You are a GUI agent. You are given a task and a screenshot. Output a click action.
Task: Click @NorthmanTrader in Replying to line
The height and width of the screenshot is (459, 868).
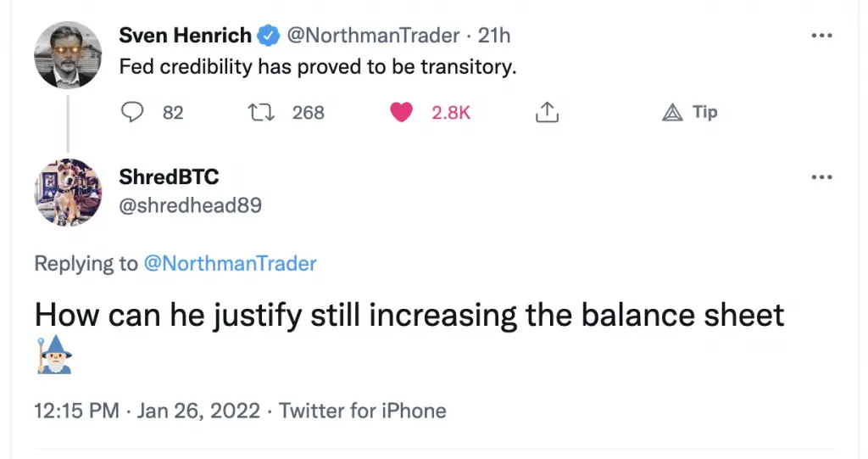point(230,263)
